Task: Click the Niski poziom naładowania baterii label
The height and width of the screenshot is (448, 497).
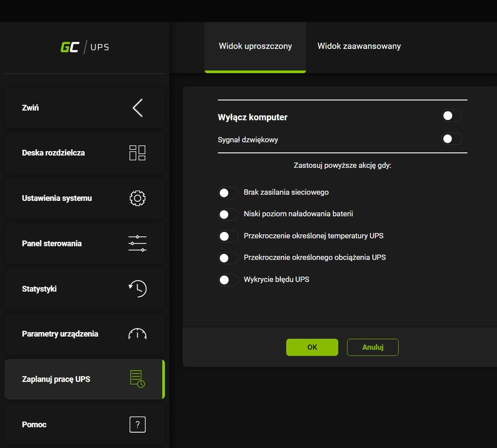Action: (298, 214)
